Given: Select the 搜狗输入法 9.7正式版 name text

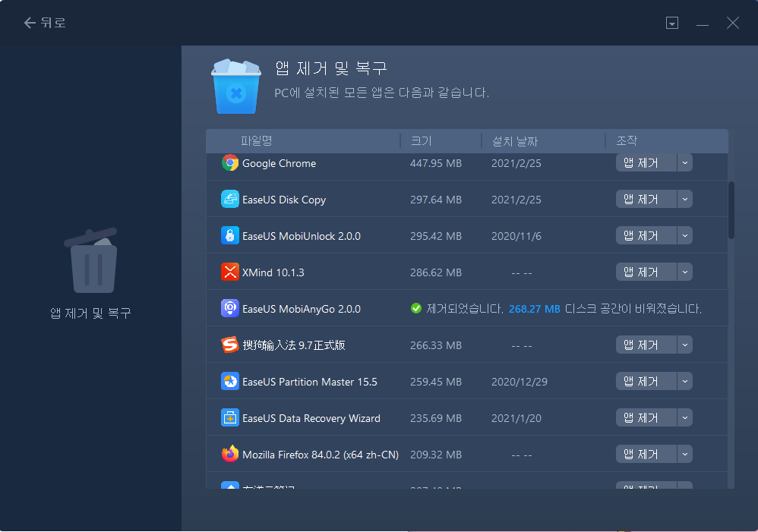Looking at the screenshot, I should (x=293, y=345).
